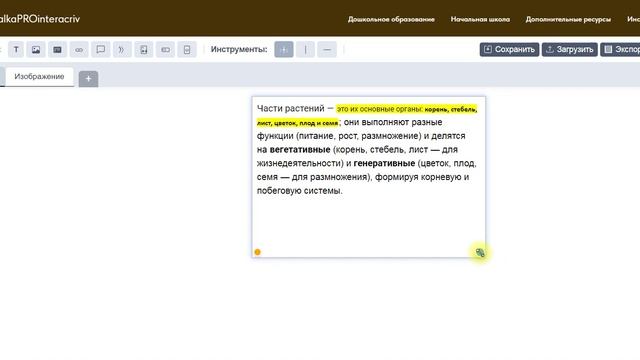Click the word вегетативные in the text
Image resolution: width=640 pixels, height=360 pixels.
(x=300, y=149)
